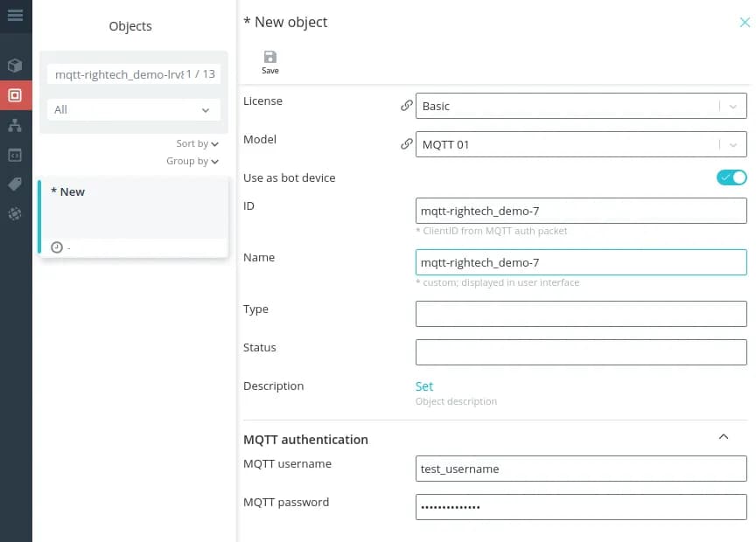Open the License dropdown showing Basic

coord(735,106)
